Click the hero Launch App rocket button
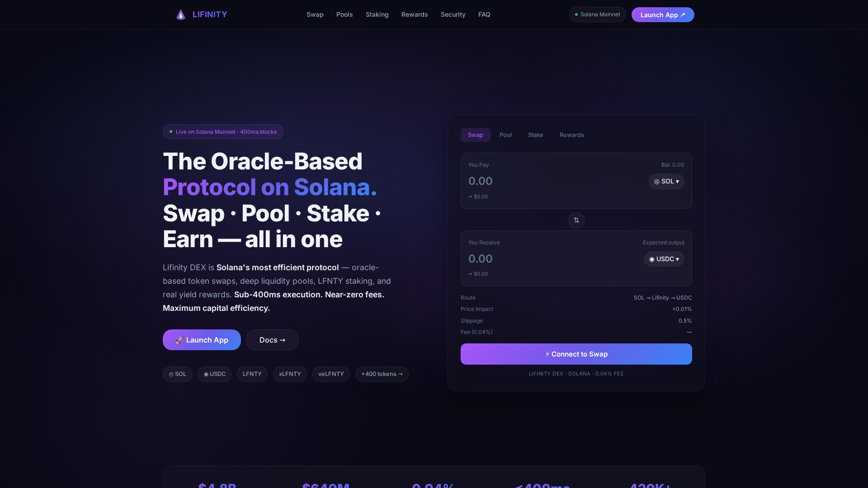The width and height of the screenshot is (868, 488). click(x=202, y=340)
